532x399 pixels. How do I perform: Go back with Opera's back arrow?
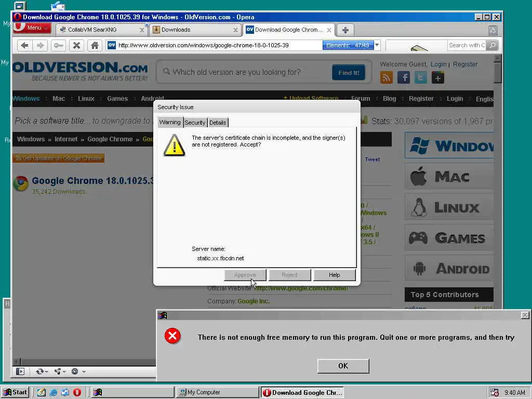tap(24, 45)
